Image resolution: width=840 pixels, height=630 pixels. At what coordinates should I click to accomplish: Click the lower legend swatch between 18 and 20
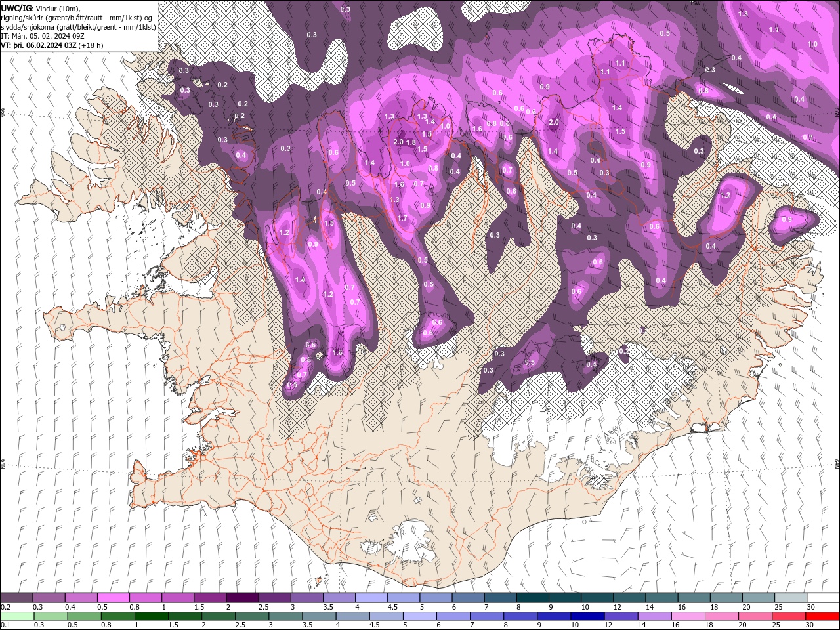[723, 616]
